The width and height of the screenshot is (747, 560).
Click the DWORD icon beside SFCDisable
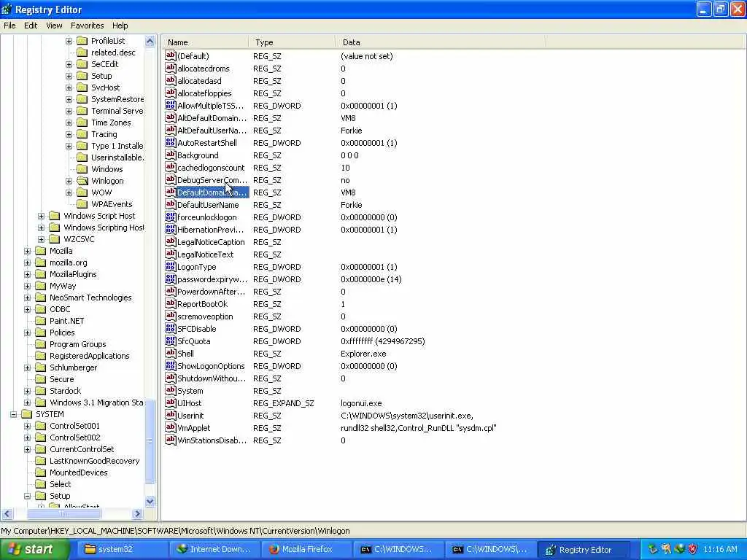point(171,328)
